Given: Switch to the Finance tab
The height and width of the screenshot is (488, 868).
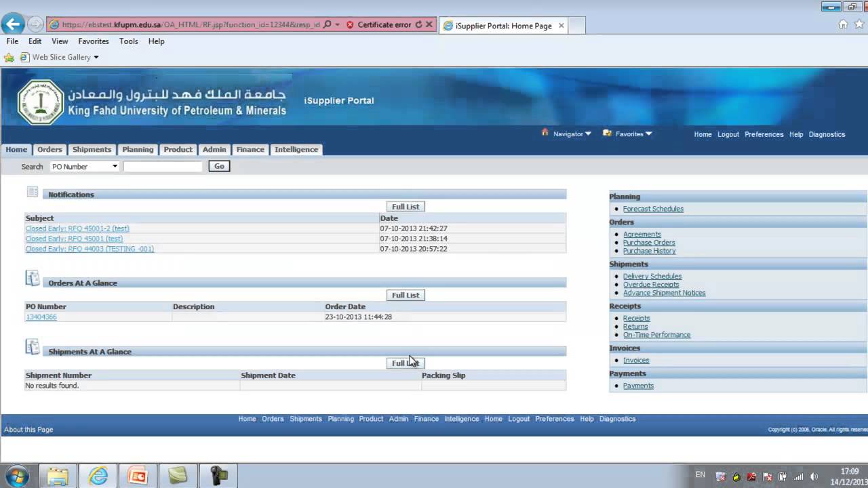Looking at the screenshot, I should [x=250, y=150].
